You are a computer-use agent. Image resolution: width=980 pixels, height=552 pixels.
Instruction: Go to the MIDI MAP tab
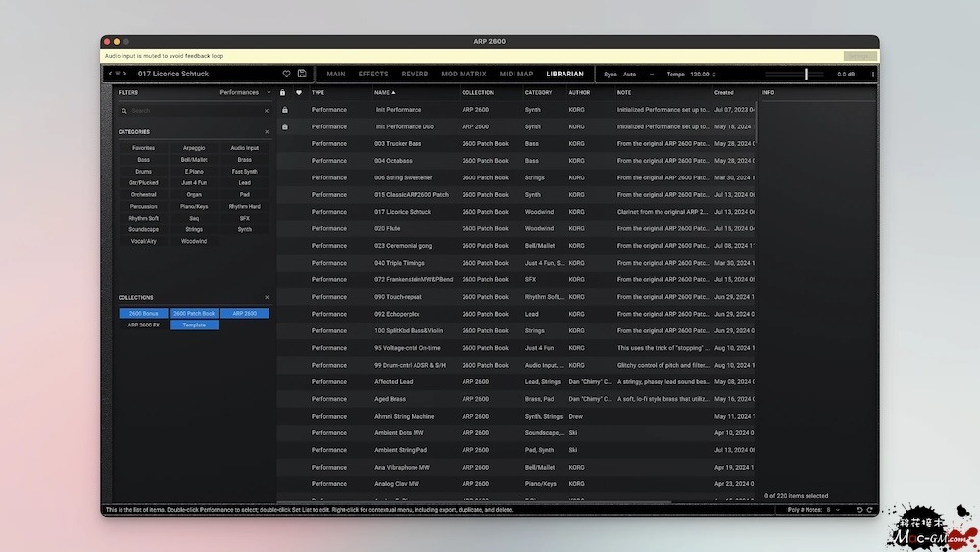pyautogui.click(x=516, y=74)
